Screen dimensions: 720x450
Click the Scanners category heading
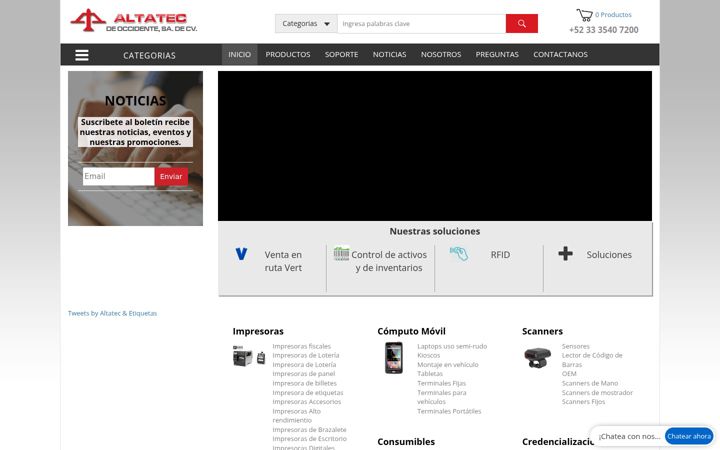[x=542, y=331]
